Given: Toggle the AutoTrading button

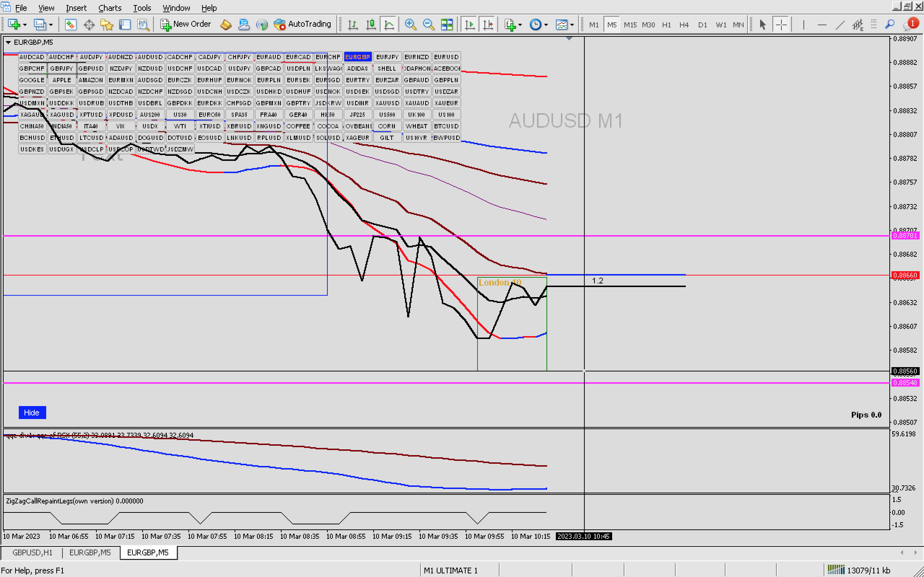Looking at the screenshot, I should click(303, 24).
